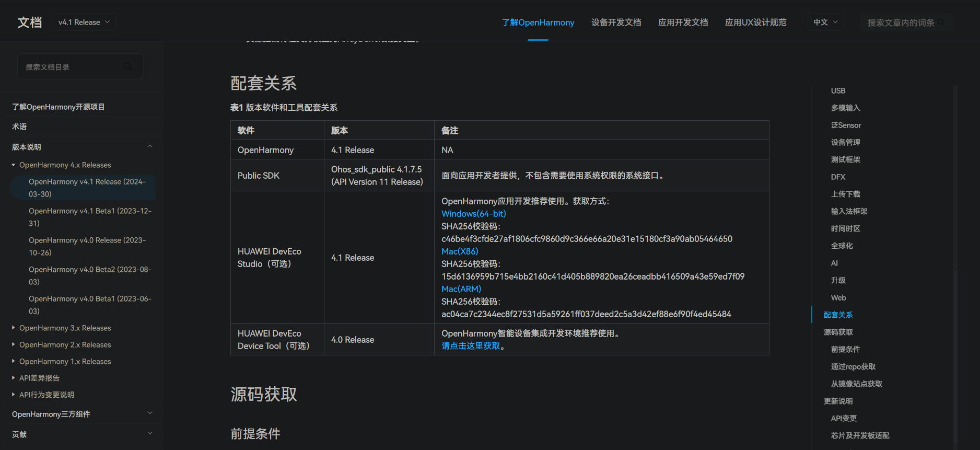The width and height of the screenshot is (980, 450).
Task: Open the 应用UX设计规范 tab
Action: click(x=756, y=22)
